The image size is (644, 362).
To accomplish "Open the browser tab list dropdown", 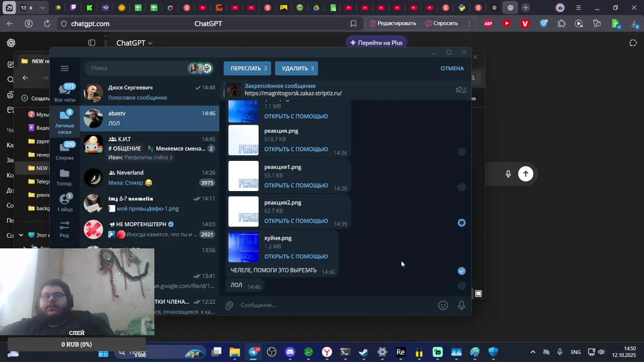I will coord(43,8).
